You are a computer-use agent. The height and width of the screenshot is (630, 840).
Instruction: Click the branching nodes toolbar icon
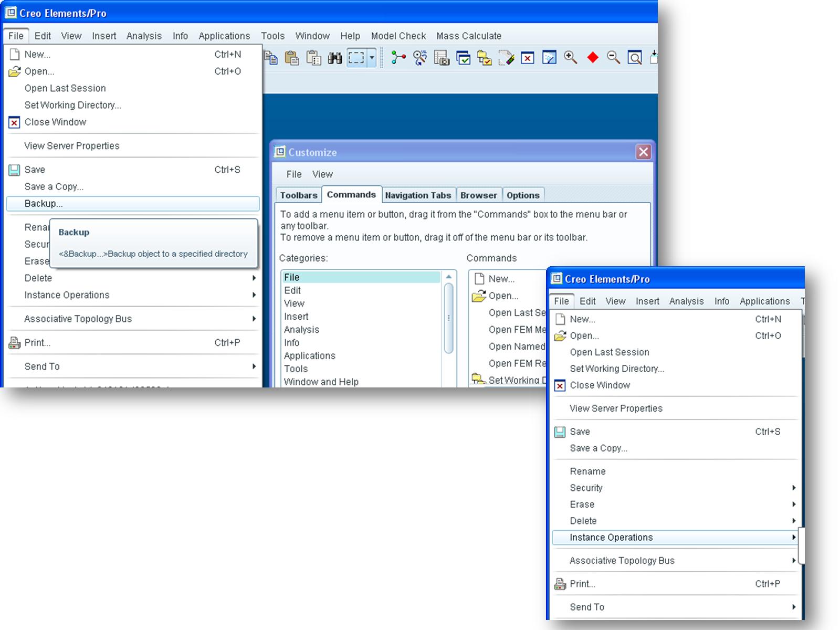[x=398, y=57]
